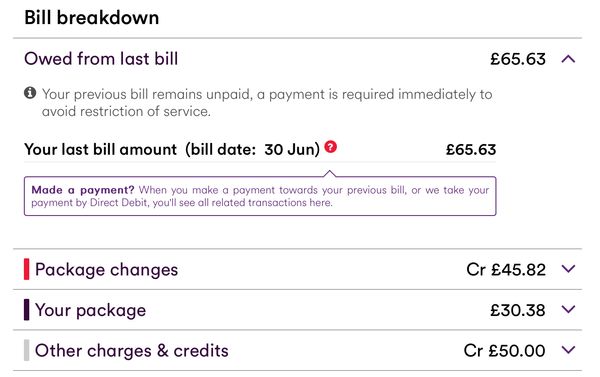Viewport: 600px width, 377px height.
Task: Open the Other charges & credits row label
Action: (x=132, y=351)
